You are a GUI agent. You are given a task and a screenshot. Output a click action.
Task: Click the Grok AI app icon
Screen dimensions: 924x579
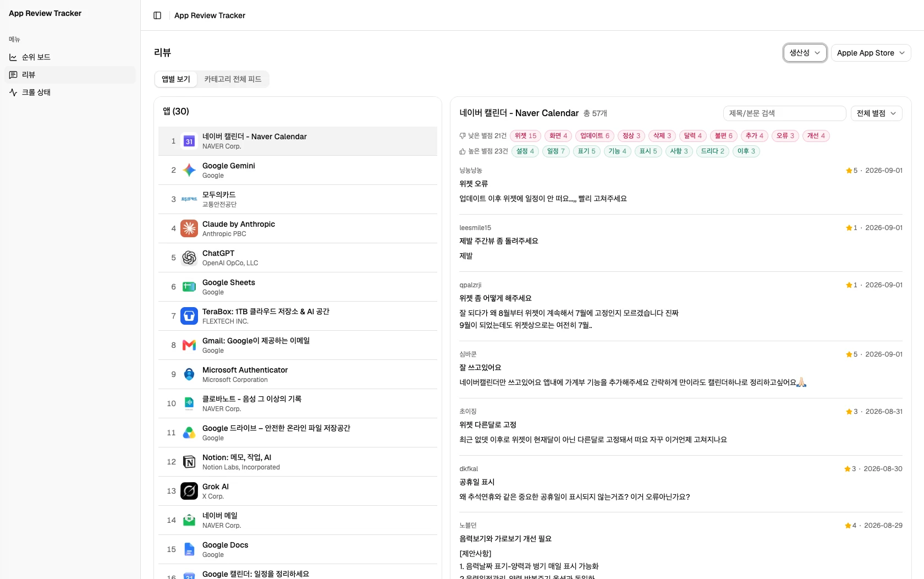189,491
